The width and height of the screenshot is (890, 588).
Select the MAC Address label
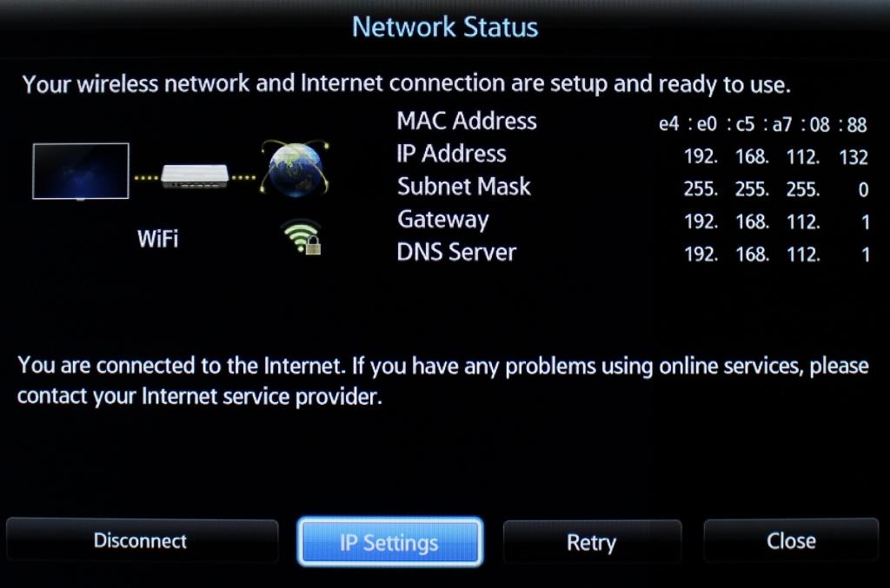coord(467,121)
